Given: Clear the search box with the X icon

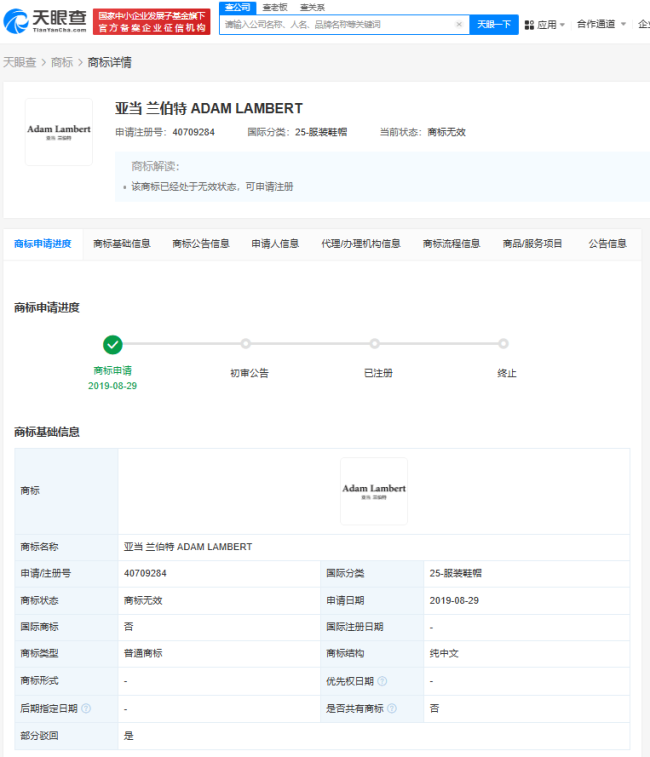Looking at the screenshot, I should pos(459,24).
